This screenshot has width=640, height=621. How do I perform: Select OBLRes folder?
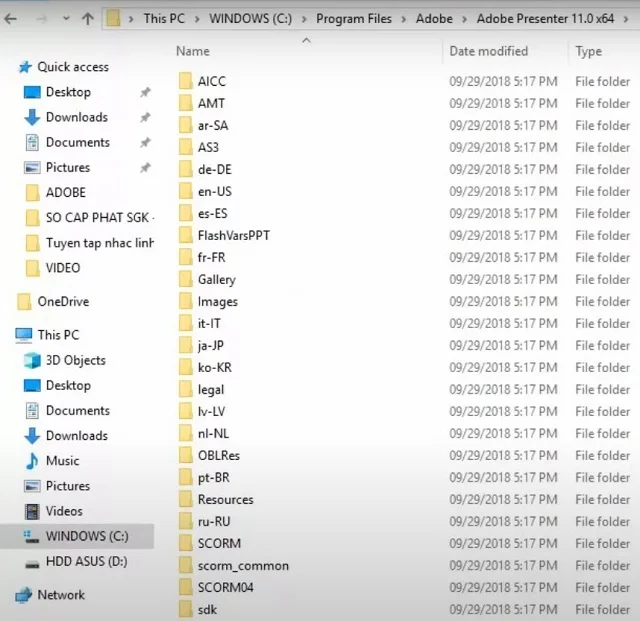coord(209,456)
